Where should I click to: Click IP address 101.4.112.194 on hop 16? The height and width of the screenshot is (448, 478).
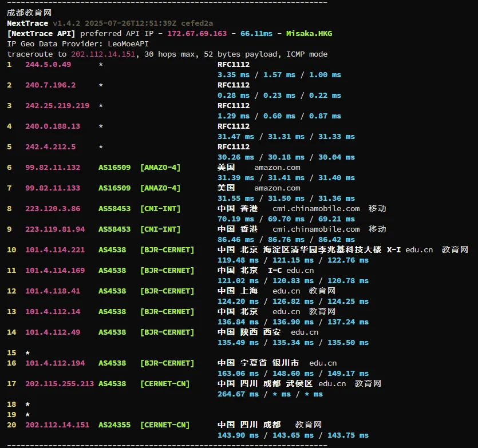click(55, 363)
